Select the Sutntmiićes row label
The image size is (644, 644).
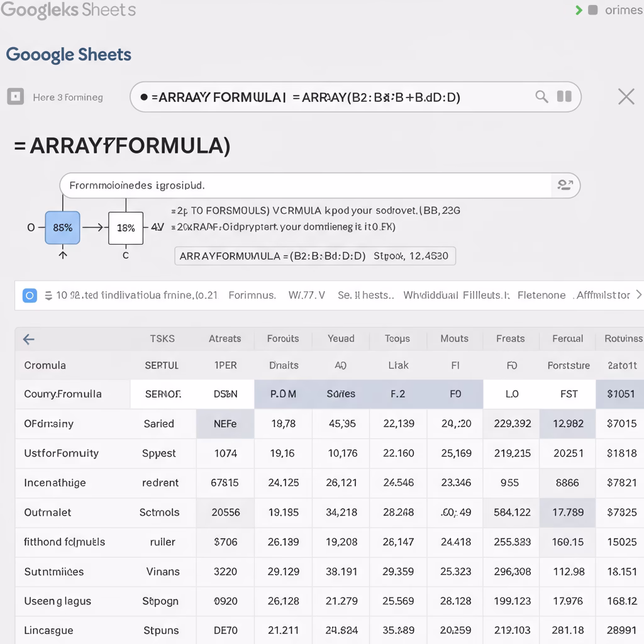click(54, 572)
